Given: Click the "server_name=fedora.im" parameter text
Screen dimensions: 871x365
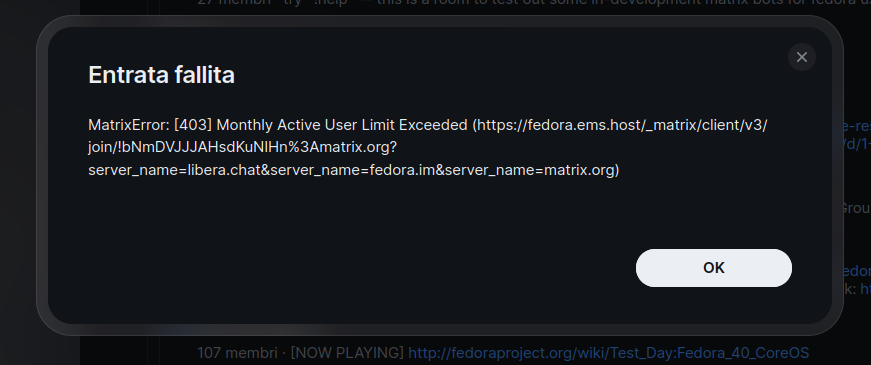Looking at the screenshot, I should pos(352,169).
